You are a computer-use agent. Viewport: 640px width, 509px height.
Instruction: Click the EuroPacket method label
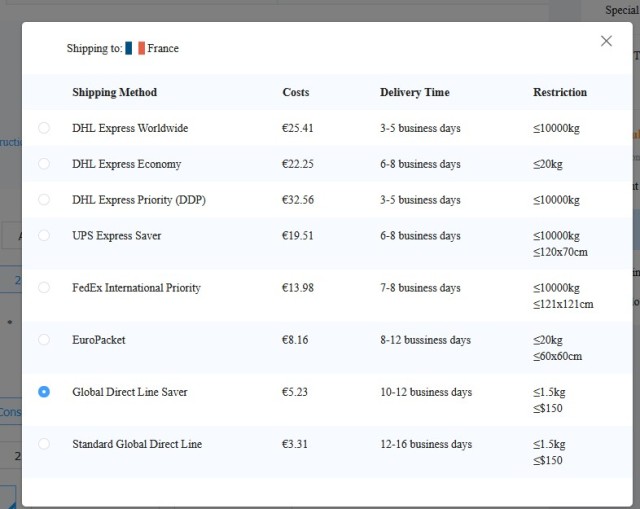(x=99, y=340)
